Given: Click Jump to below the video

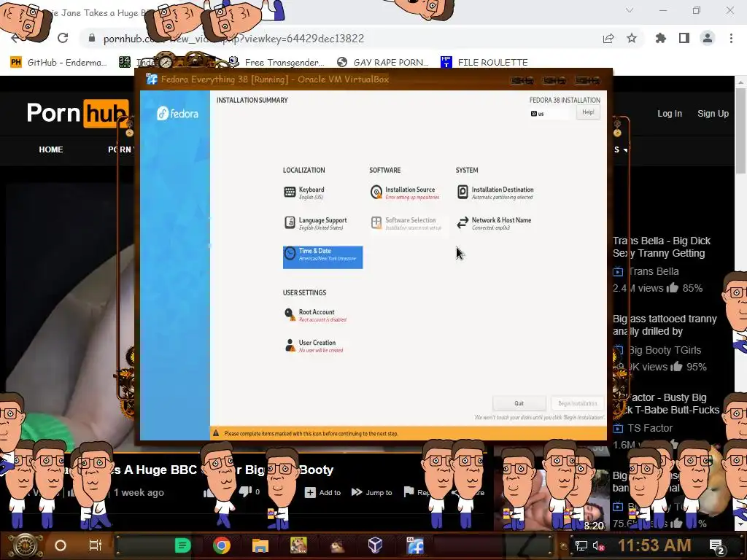Looking at the screenshot, I should [371, 492].
